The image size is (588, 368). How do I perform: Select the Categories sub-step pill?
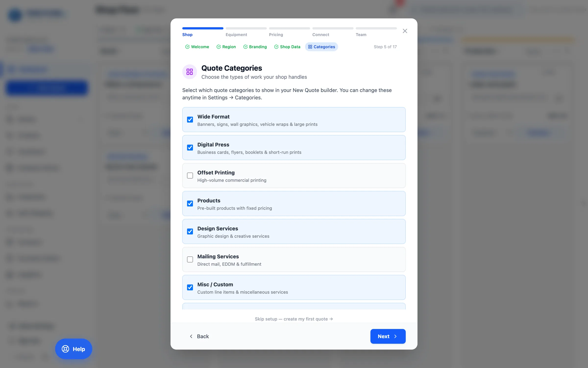point(321,47)
